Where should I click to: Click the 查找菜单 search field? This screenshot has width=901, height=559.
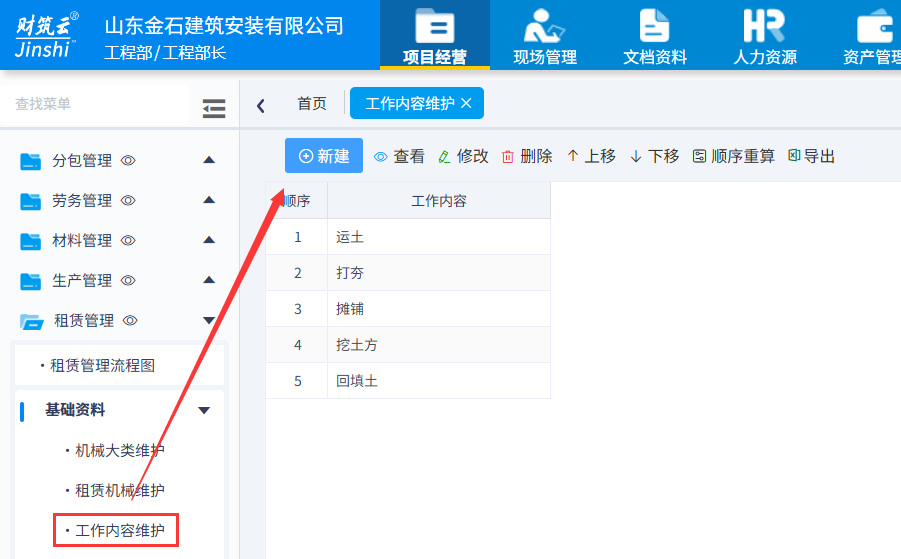pyautogui.click(x=95, y=104)
